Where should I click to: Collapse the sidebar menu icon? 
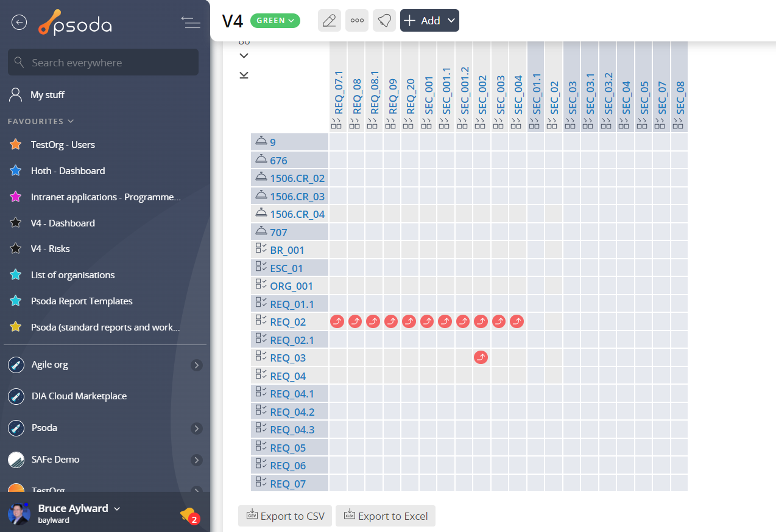coord(191,23)
